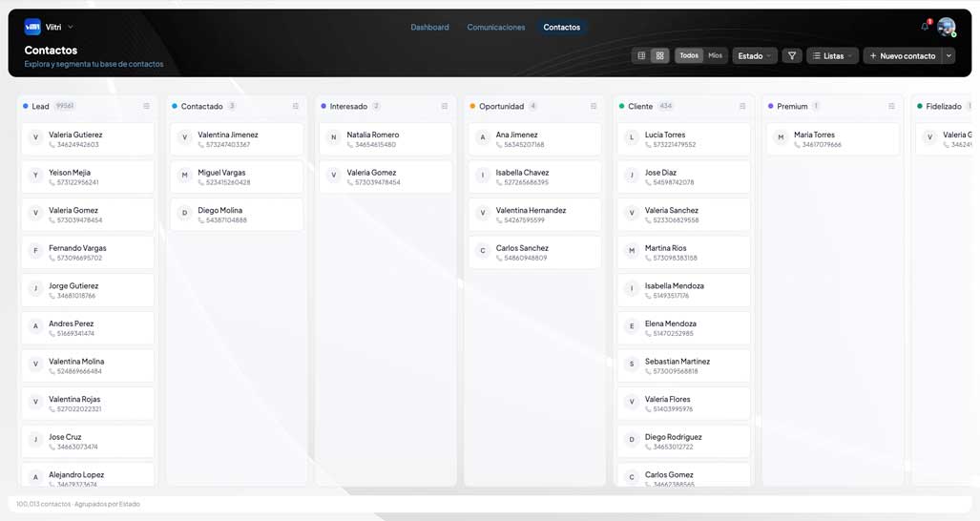Open Jorge Gutierez contact card
The image size is (980, 521).
(x=88, y=290)
